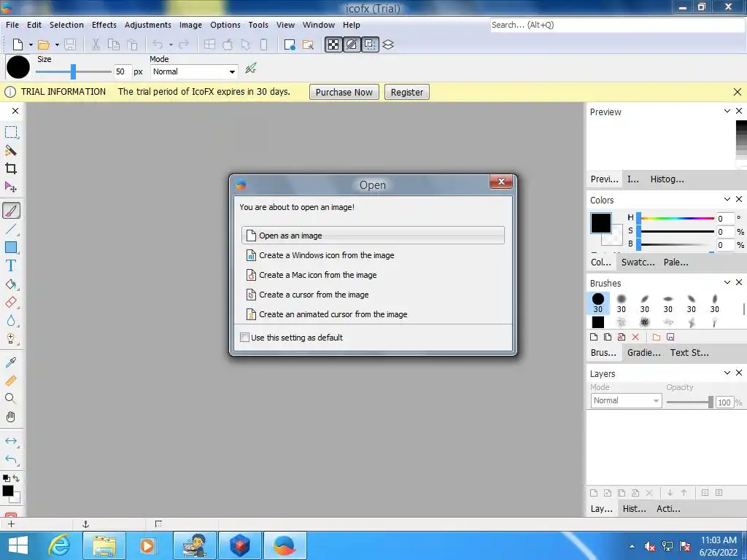This screenshot has height=560, width=747.
Task: Click the Register button
Action: (x=407, y=93)
